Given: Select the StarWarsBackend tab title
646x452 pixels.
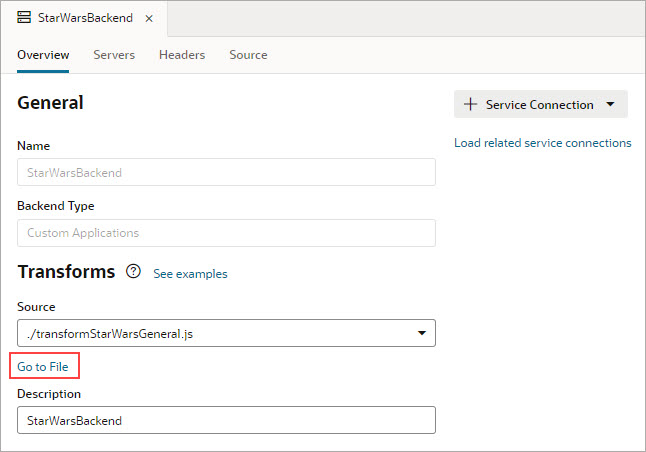Looking at the screenshot, I should pos(86,18).
